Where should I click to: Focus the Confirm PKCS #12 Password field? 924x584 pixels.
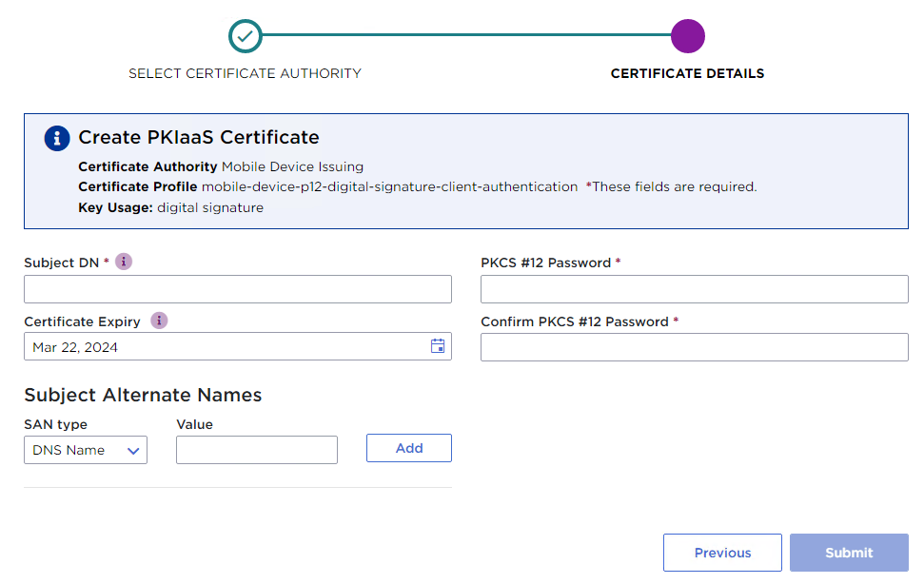694,347
